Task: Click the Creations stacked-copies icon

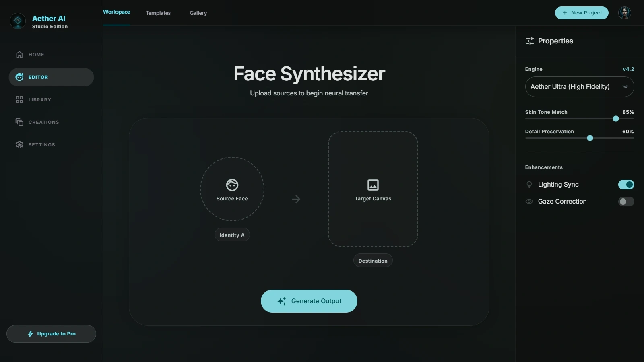Action: (19, 122)
